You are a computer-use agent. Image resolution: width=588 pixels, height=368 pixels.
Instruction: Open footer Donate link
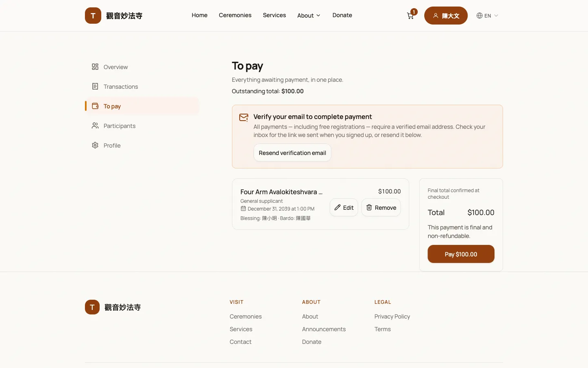tap(312, 342)
